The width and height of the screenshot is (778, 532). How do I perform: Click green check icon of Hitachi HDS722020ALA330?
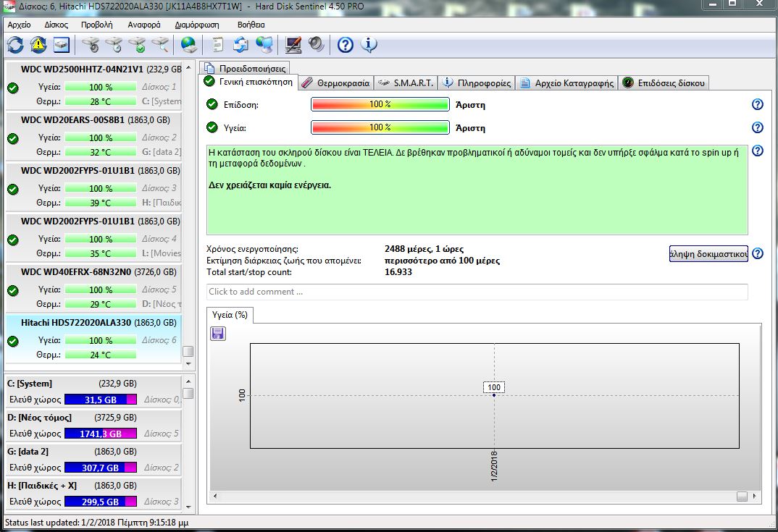(x=13, y=341)
